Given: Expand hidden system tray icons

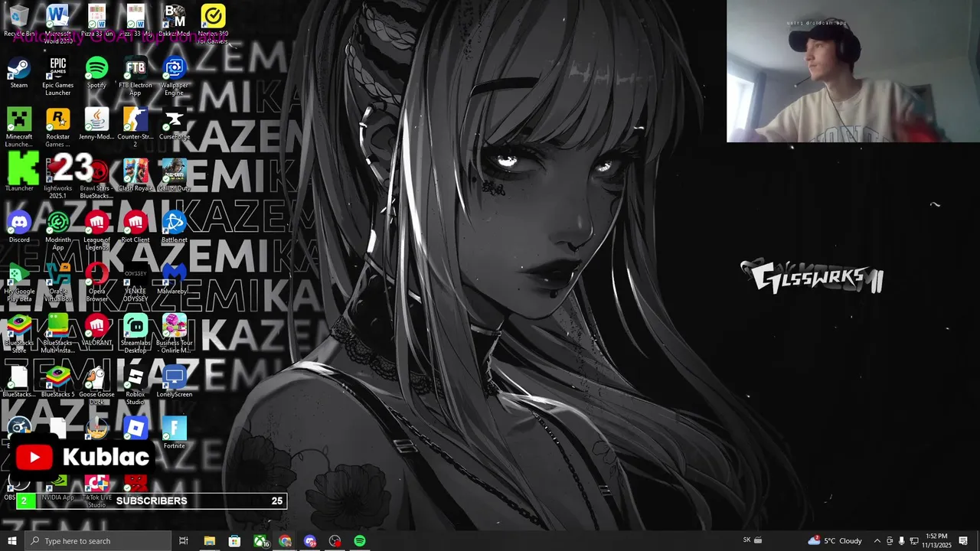Looking at the screenshot, I should pyautogui.click(x=877, y=541).
